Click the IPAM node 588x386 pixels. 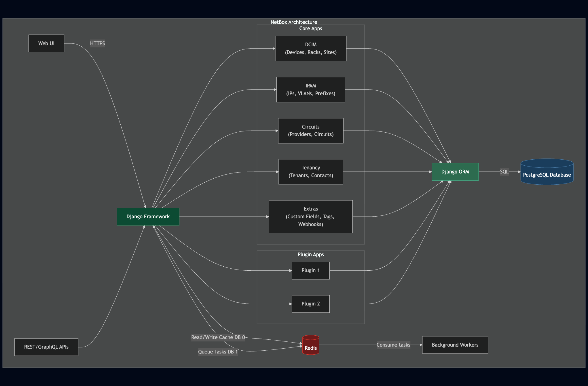pos(310,89)
